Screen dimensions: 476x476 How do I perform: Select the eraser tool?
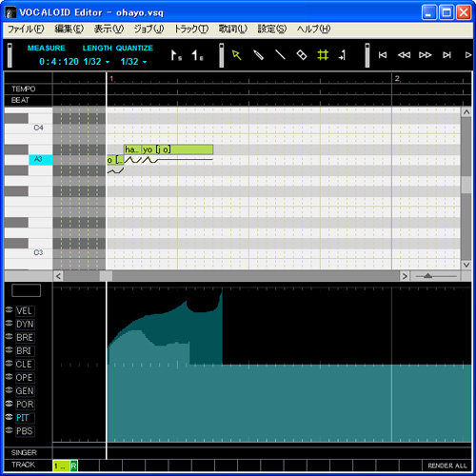(302, 55)
